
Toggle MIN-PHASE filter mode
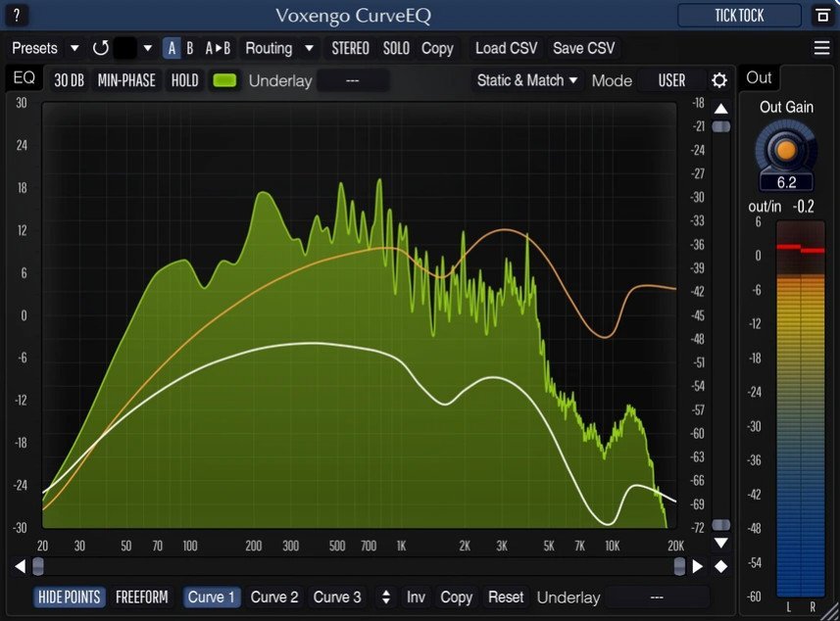click(126, 80)
